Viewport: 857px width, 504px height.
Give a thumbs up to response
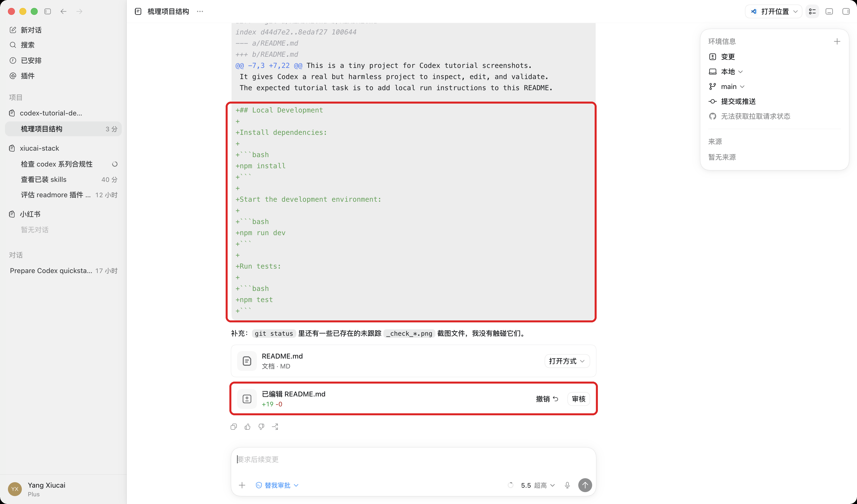[247, 426]
